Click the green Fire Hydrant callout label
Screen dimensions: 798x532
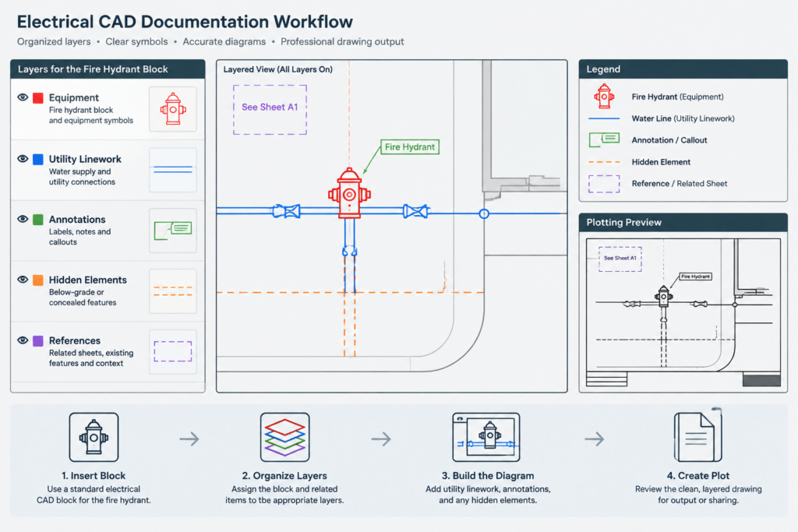click(410, 147)
